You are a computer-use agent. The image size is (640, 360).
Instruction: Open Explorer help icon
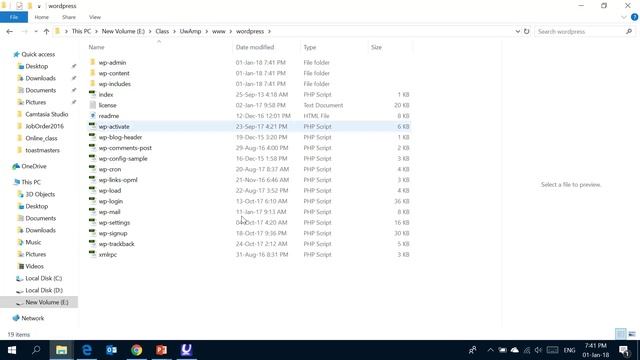[x=634, y=17]
